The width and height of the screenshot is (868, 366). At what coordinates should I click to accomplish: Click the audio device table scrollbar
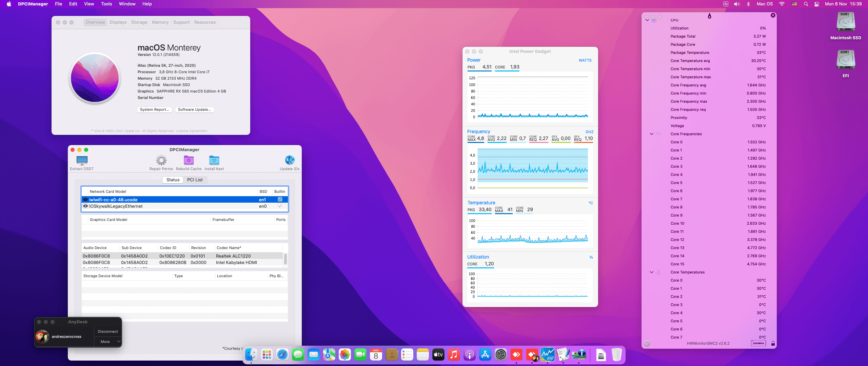285,259
